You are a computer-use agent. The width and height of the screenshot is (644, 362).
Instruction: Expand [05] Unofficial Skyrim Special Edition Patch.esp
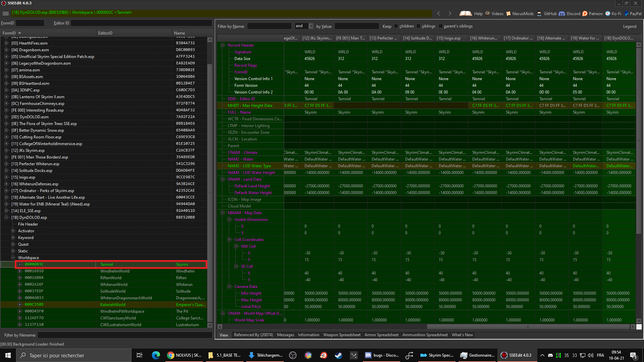point(6,57)
